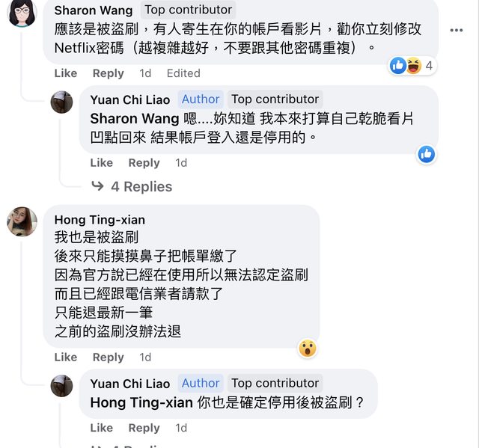Show edit history via Edited label

coord(183,73)
